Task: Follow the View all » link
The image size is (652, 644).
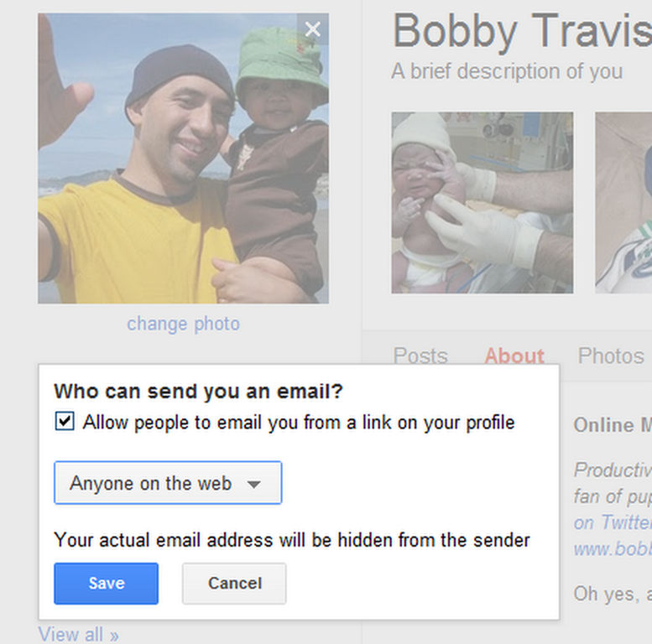Action: point(78,635)
